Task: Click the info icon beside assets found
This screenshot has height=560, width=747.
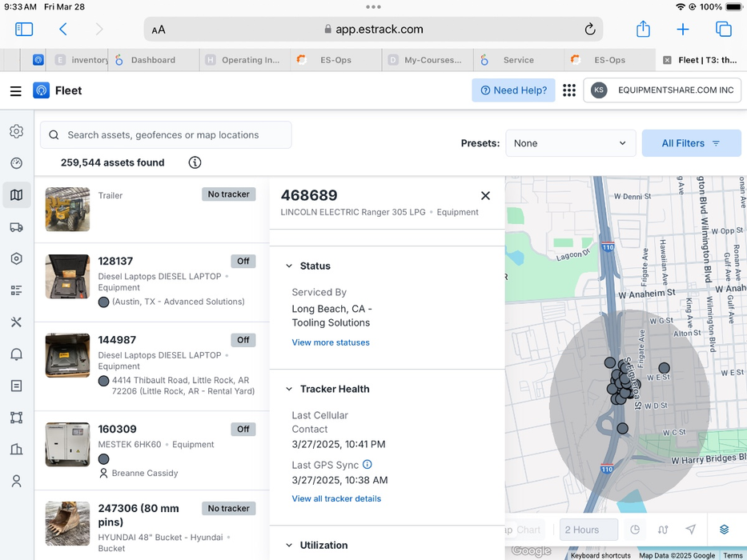Action: point(195,162)
